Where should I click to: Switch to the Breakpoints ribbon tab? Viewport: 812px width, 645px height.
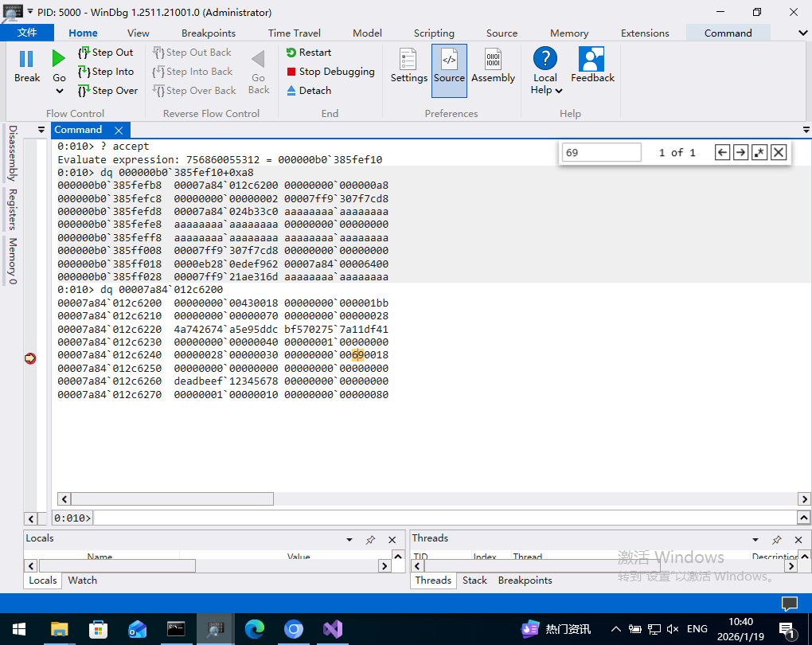pos(209,33)
